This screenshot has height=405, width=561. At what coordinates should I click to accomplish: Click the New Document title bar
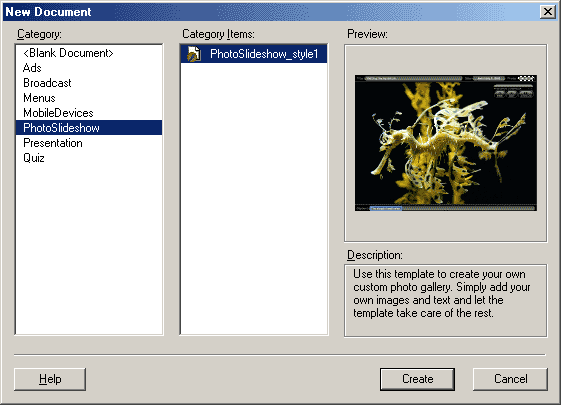coord(272,12)
